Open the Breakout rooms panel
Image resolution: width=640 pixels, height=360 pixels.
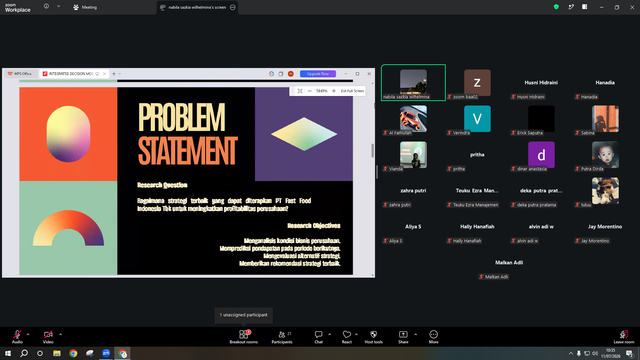tap(244, 337)
